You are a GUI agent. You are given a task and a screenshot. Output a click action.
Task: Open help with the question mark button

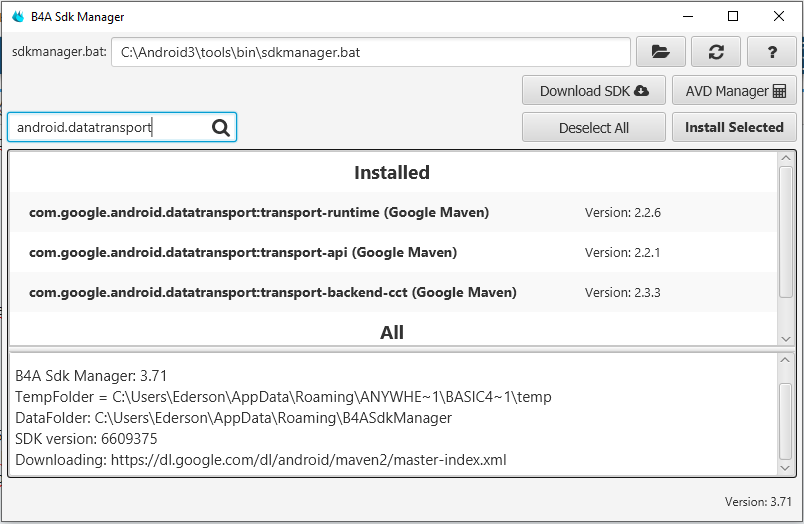click(x=772, y=52)
